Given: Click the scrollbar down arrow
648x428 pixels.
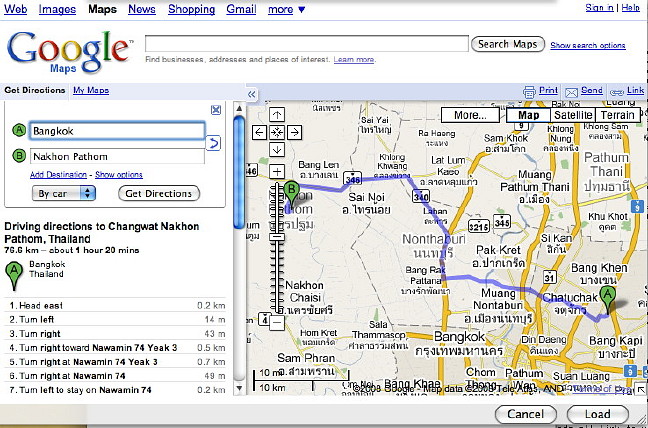Looking at the screenshot, I should (x=239, y=388).
